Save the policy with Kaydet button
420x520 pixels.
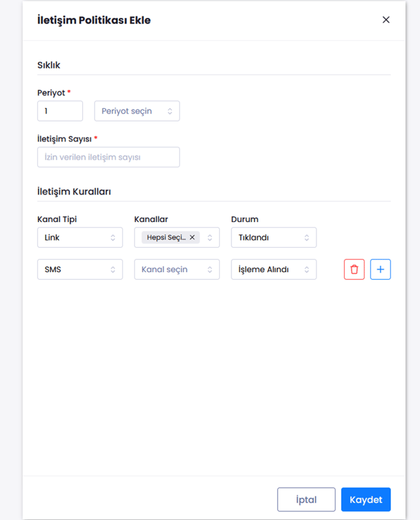point(366,499)
